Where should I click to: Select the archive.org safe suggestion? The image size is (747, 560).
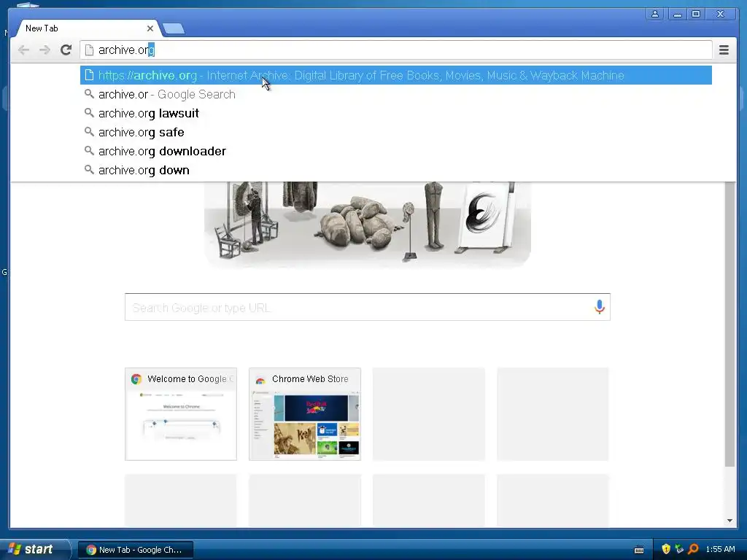click(x=396, y=133)
